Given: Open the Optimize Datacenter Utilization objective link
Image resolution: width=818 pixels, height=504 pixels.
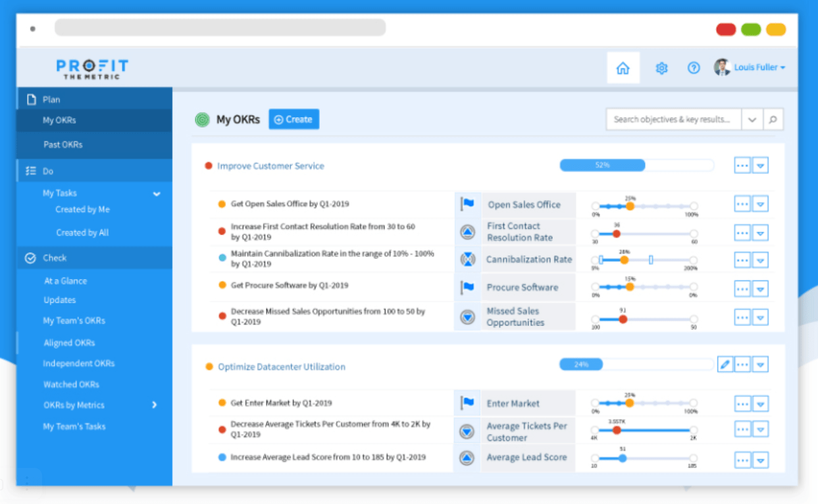Looking at the screenshot, I should coord(281,367).
